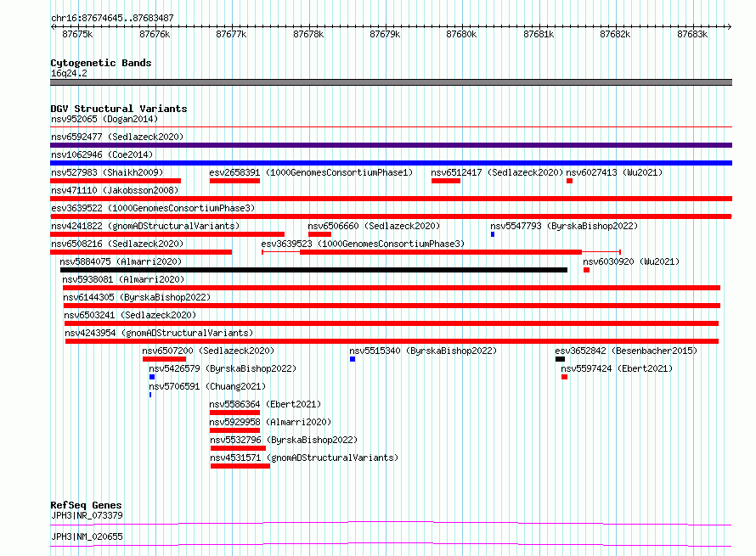Open nsv5938081 (Almarri2020) label
Screen dimensions: 756x556
pos(123,279)
